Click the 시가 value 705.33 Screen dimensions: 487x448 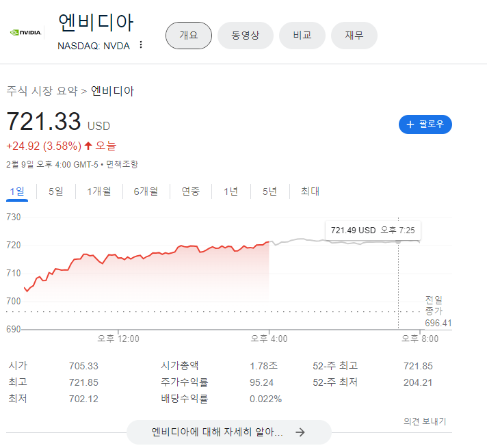(83, 366)
